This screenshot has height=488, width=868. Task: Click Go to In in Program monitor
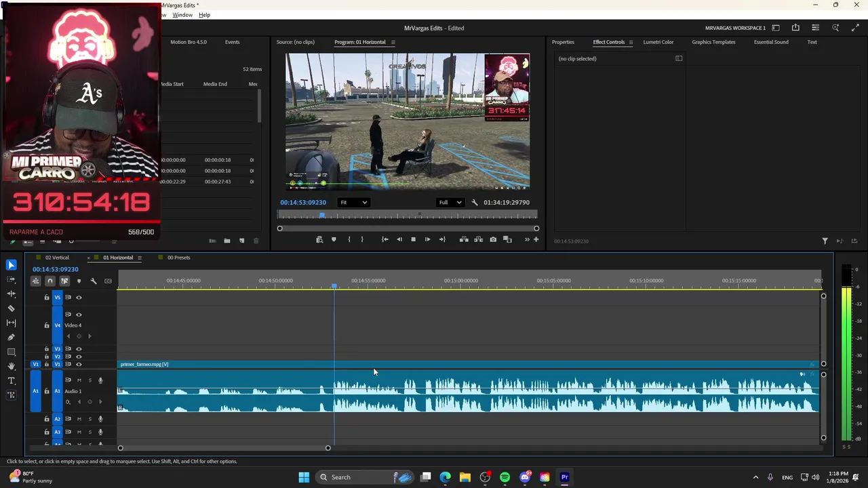[384, 239]
